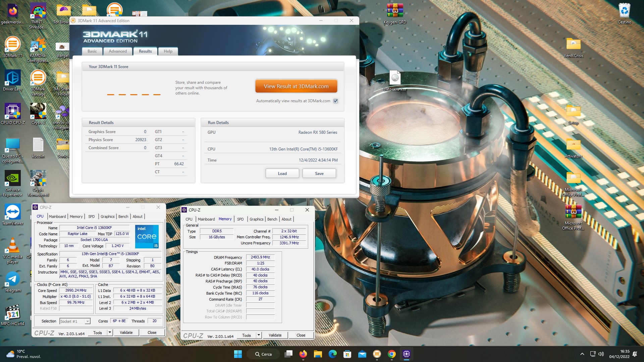Open the Keygen-GRD archive icon
This screenshot has width=644, height=362.
tap(395, 14)
